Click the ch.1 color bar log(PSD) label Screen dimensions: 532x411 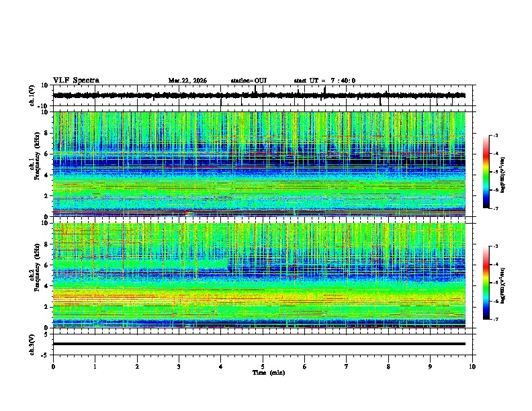[503, 175]
